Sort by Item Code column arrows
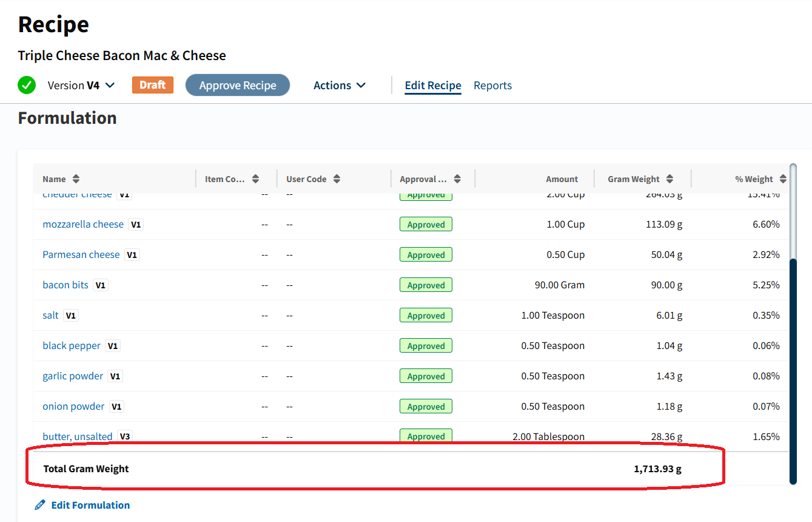 (x=256, y=179)
